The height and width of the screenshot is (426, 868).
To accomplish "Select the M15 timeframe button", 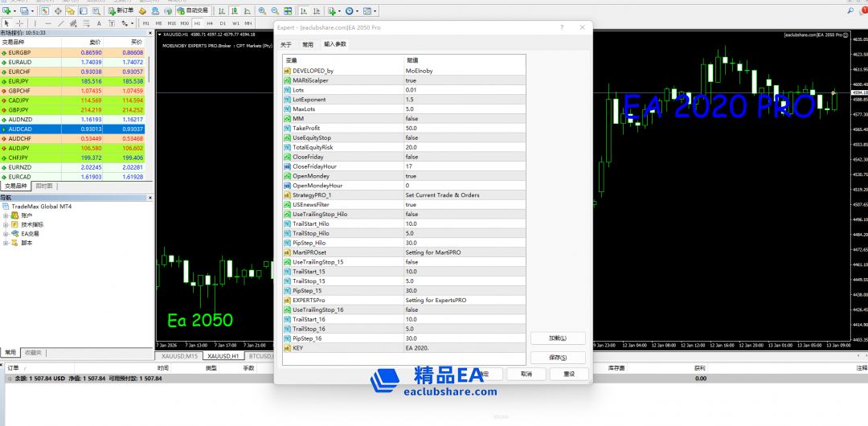I will (x=173, y=23).
